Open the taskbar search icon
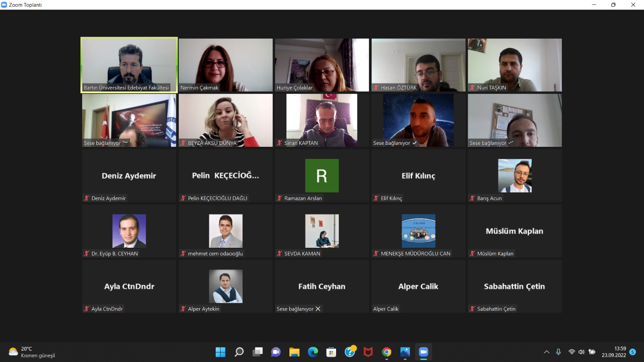The image size is (644, 362). 239,352
